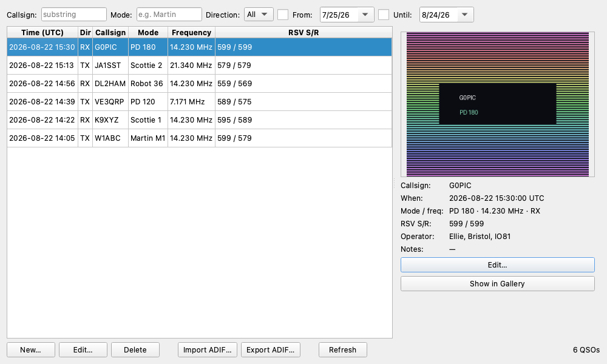Image resolution: width=607 pixels, height=364 pixels.
Task: Click the 2026-08-22 14:22 time cell
Action: coord(42,120)
